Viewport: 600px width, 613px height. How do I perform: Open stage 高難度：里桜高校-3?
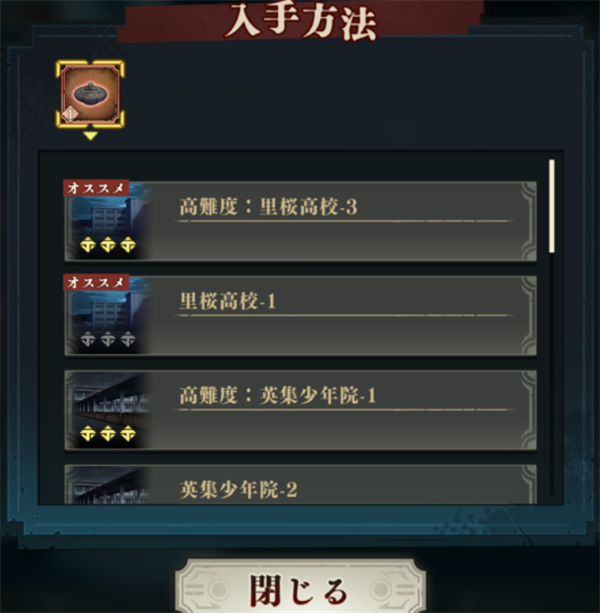(x=300, y=221)
